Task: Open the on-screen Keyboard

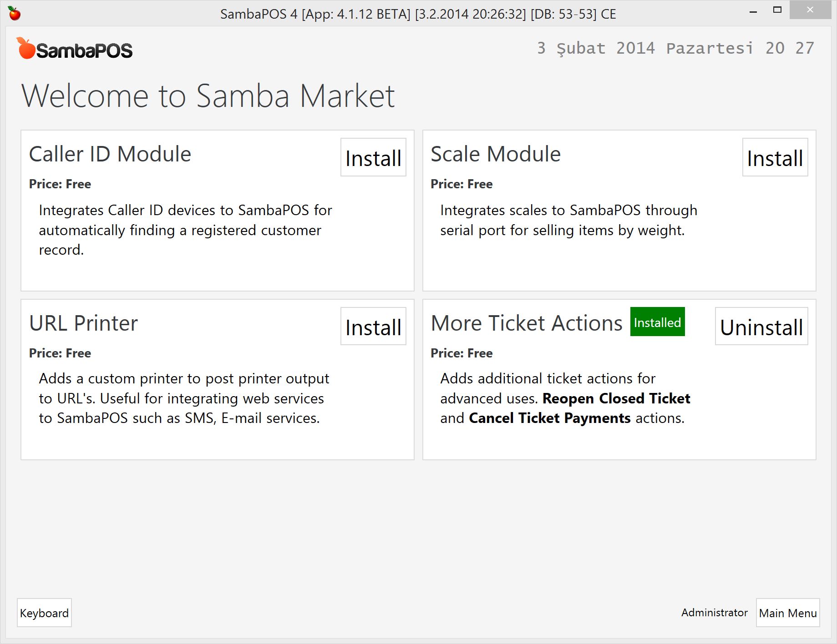Action: (x=44, y=613)
